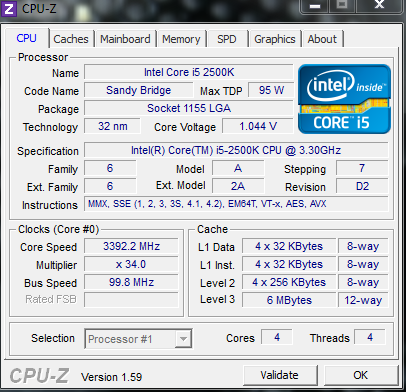Click the Package value Socket 1155 LGA
The image size is (406, 392).
click(189, 108)
